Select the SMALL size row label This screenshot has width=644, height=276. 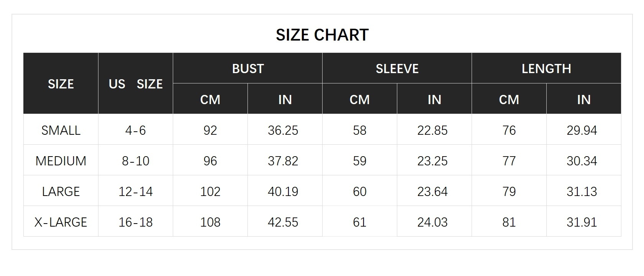61,130
